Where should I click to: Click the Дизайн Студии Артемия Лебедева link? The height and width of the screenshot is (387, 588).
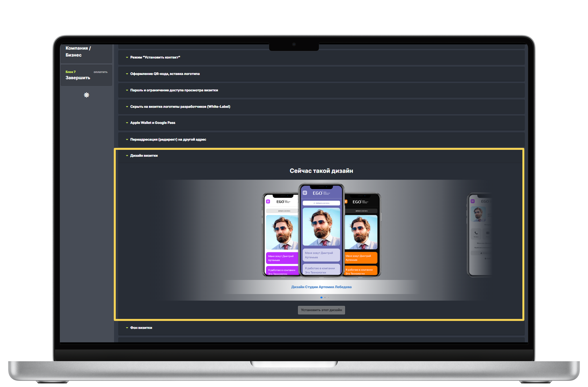[321, 287]
